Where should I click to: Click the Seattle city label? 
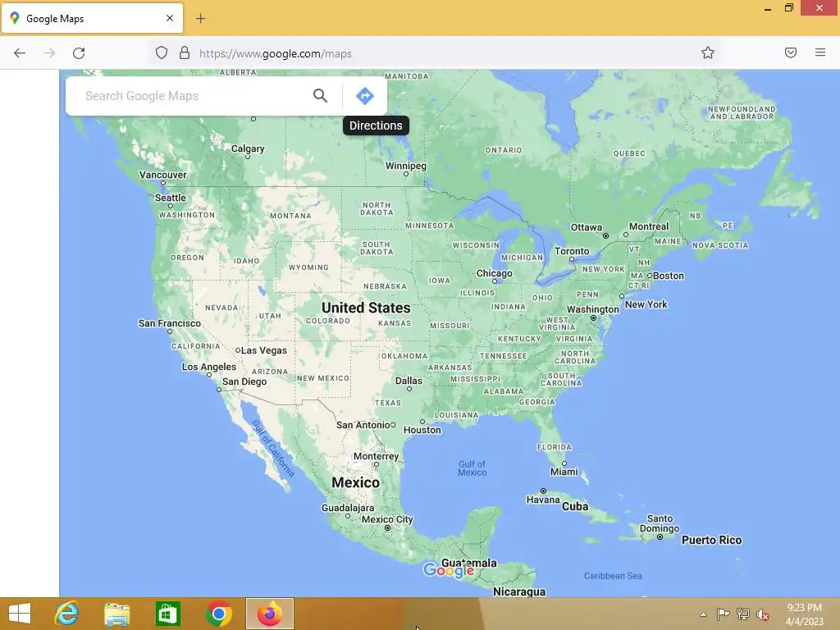coord(171,198)
